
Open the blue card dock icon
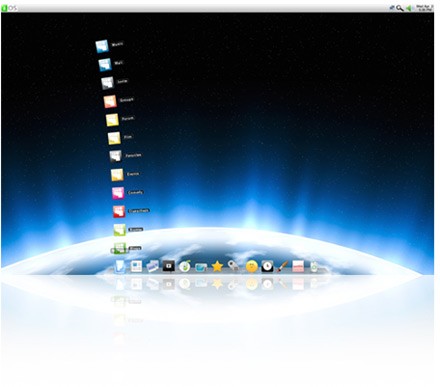coord(201,267)
